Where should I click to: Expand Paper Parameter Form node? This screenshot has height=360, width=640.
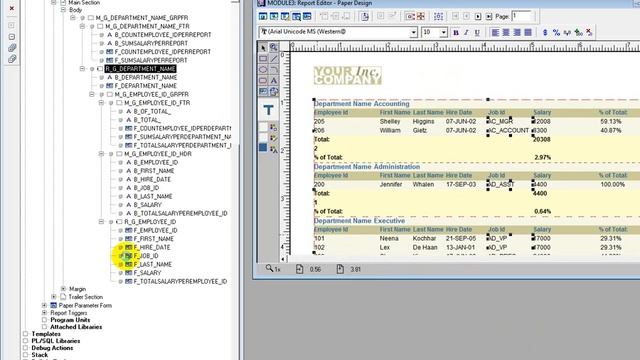click(44, 305)
